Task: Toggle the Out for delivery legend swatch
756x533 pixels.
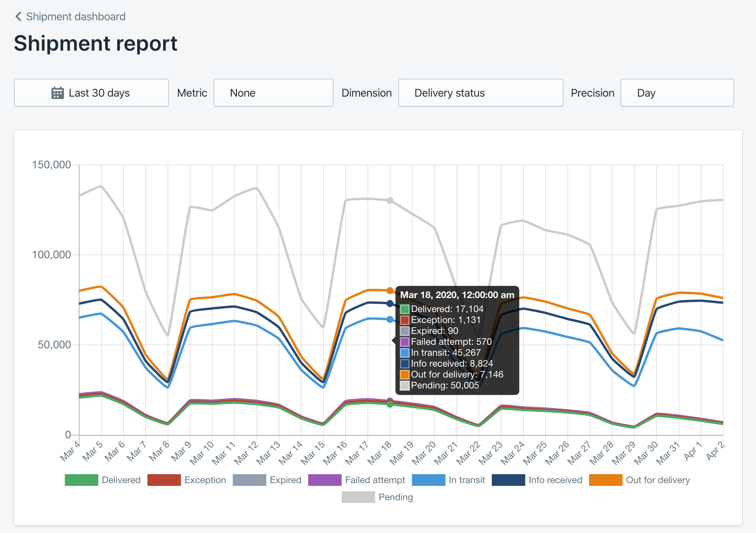Action: pyautogui.click(x=606, y=480)
